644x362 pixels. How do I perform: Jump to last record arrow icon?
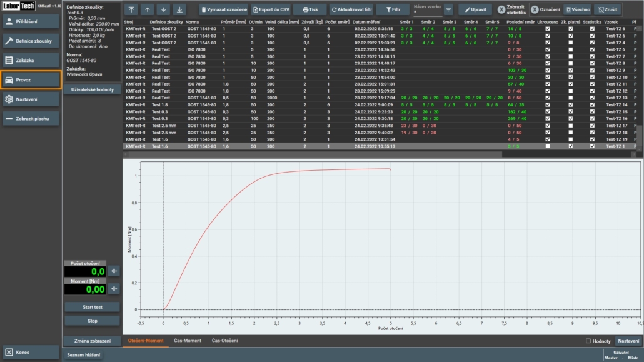(179, 10)
